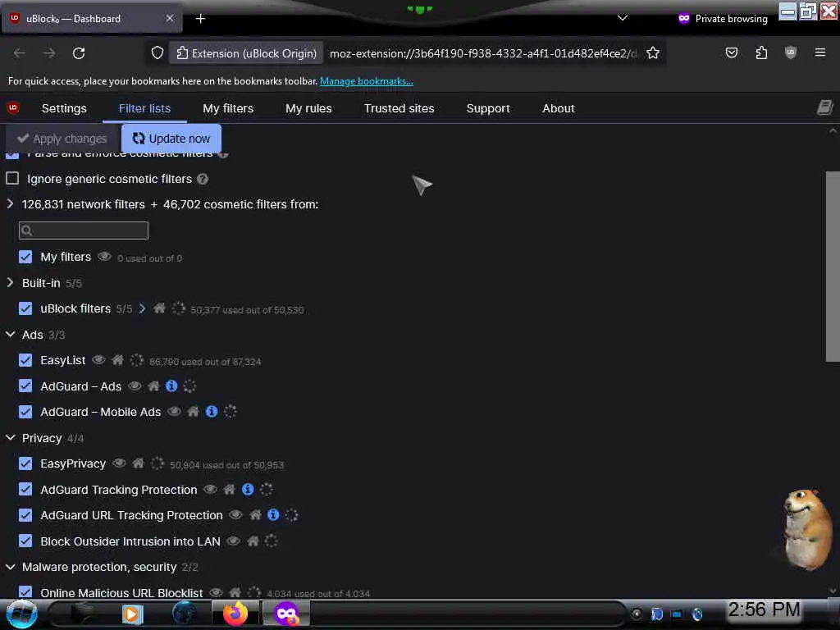Uncheck uBlock filters checkbox

click(25, 308)
